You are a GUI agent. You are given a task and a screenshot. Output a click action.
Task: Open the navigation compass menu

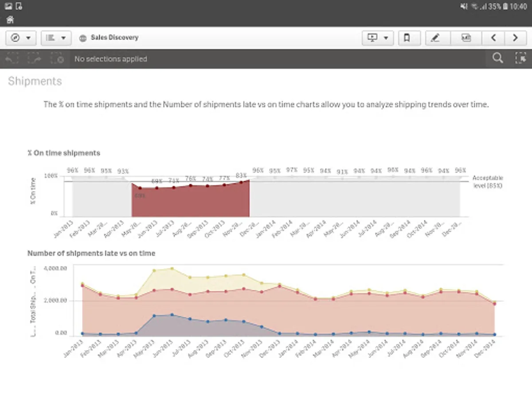tap(20, 38)
